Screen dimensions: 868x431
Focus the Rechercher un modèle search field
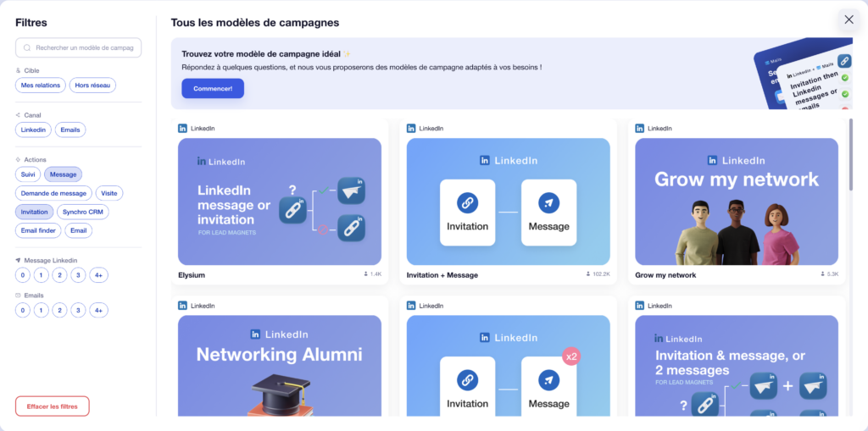pos(85,48)
